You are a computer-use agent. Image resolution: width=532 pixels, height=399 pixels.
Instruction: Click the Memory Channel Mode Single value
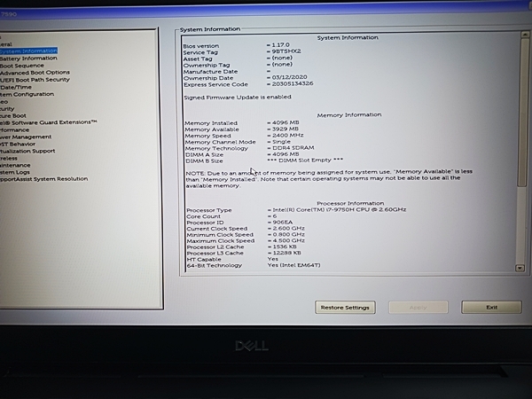(281, 142)
